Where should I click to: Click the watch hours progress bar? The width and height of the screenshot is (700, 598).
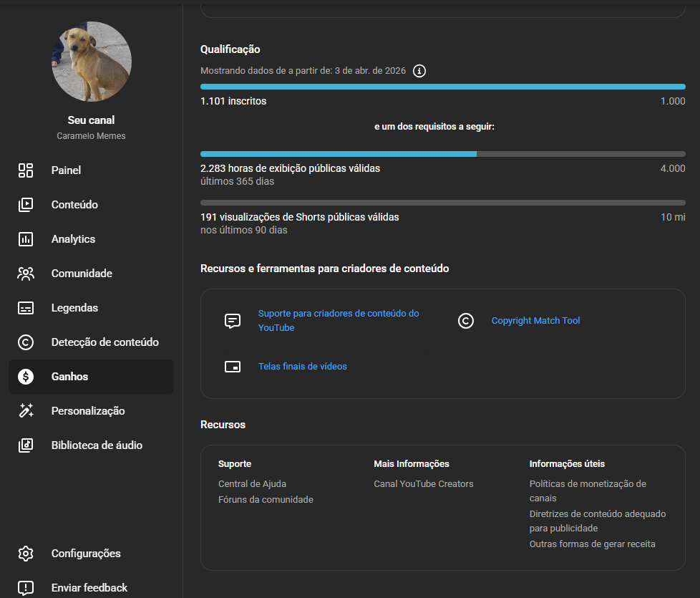click(x=442, y=154)
